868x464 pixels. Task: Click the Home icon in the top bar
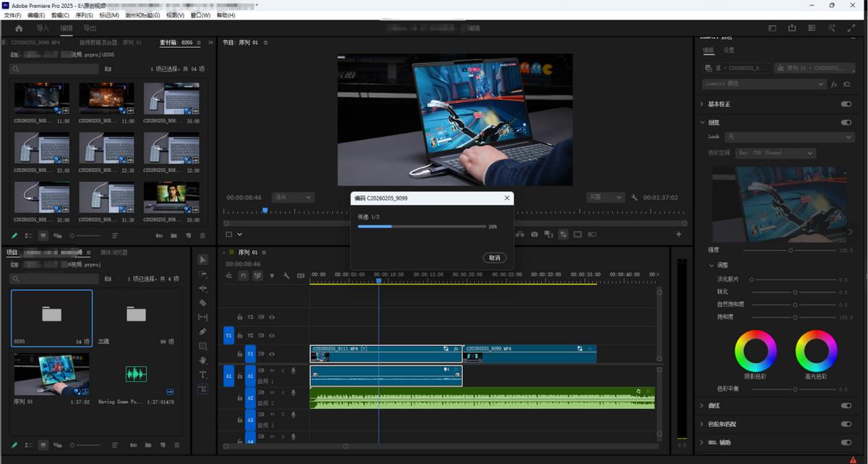19,28
